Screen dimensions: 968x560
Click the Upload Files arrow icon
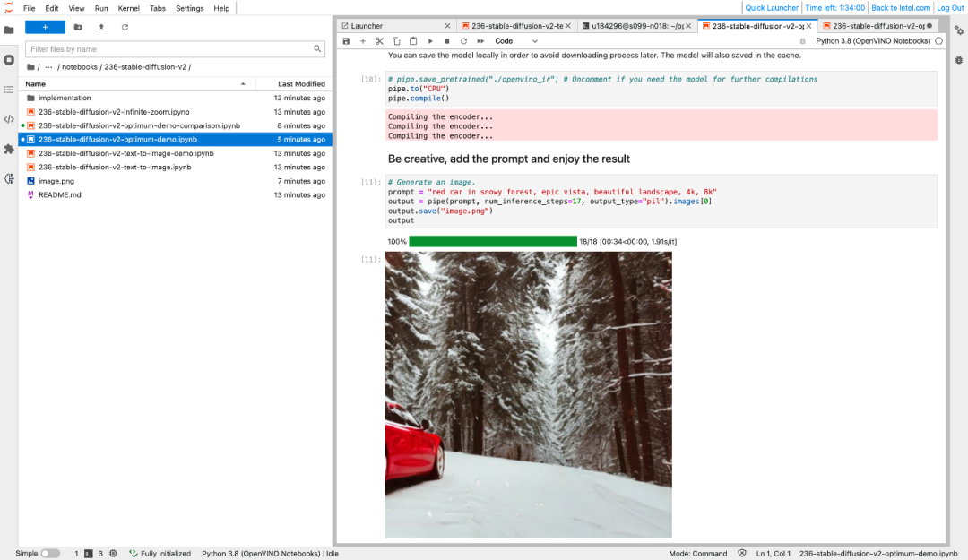(x=101, y=27)
